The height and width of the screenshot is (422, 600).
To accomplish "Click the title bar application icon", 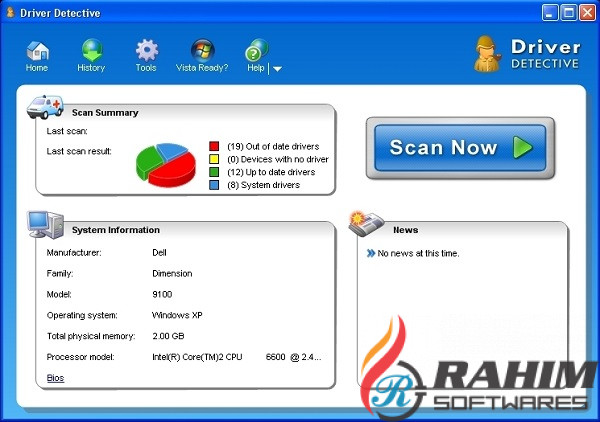I will [x=9, y=12].
